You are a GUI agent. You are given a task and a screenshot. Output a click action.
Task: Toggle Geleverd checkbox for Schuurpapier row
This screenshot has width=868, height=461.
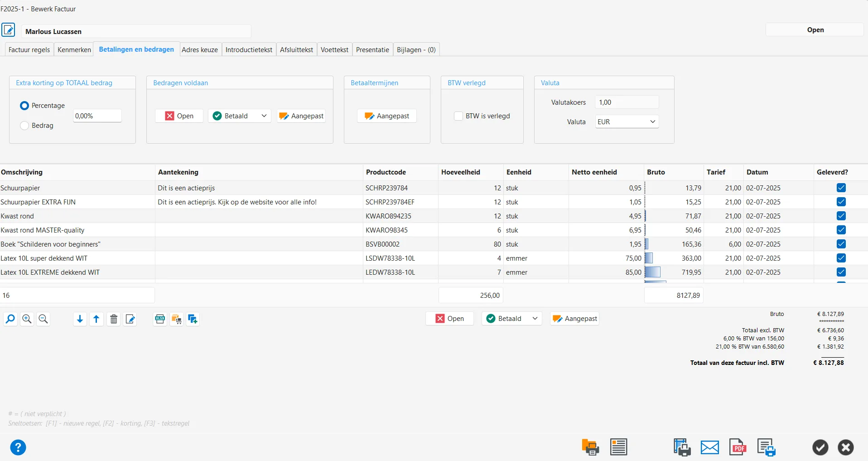[x=841, y=188]
